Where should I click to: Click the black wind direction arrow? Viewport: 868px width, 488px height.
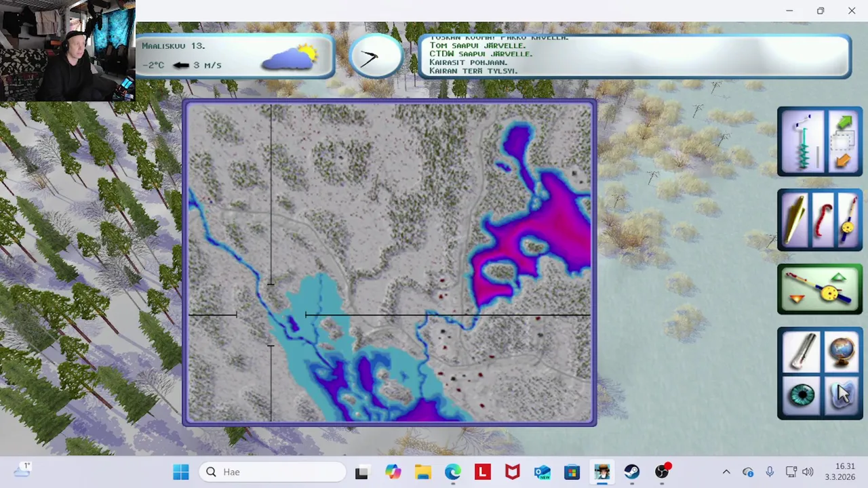pos(181,65)
